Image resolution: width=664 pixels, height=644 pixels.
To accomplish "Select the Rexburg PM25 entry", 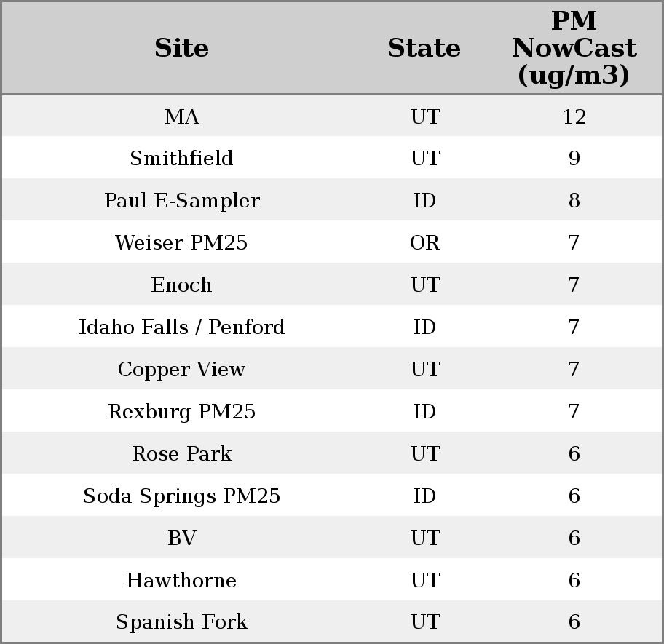I will (181, 412).
